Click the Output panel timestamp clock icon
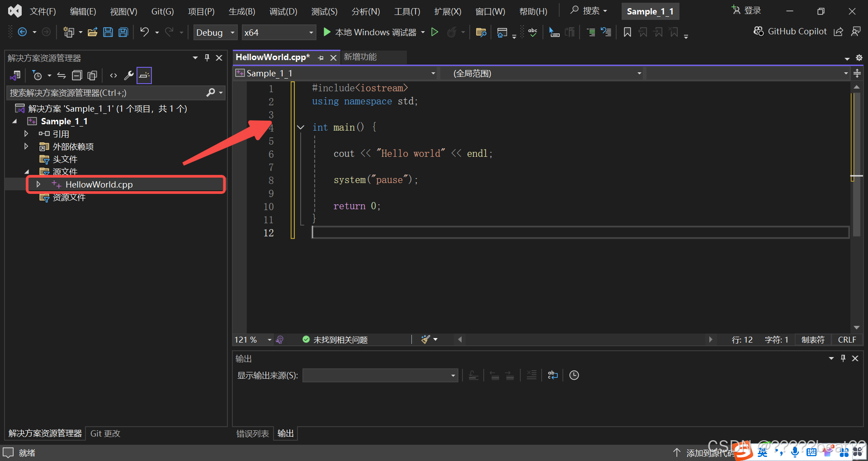The height and width of the screenshot is (461, 868). (x=574, y=375)
